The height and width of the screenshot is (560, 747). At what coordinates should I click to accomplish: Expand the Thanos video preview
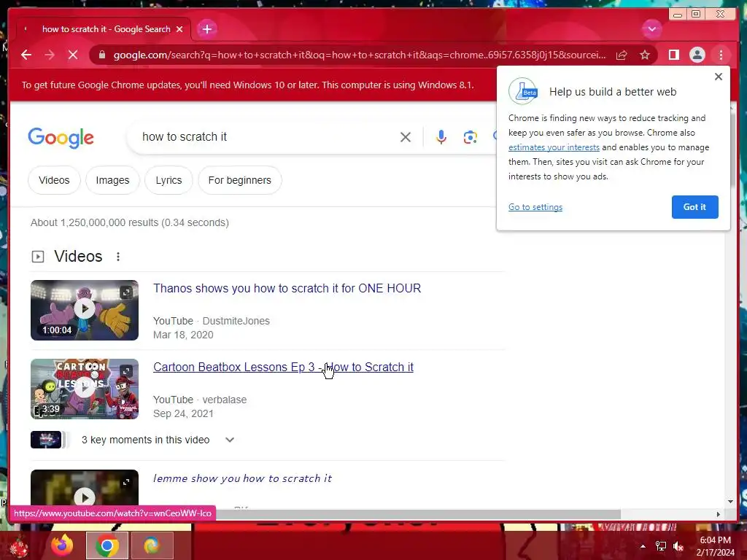click(x=125, y=292)
